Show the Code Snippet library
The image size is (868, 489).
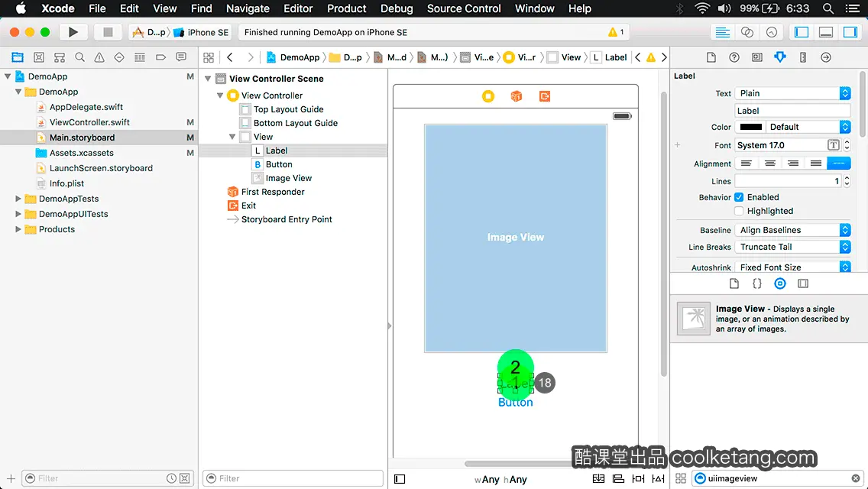click(x=756, y=283)
